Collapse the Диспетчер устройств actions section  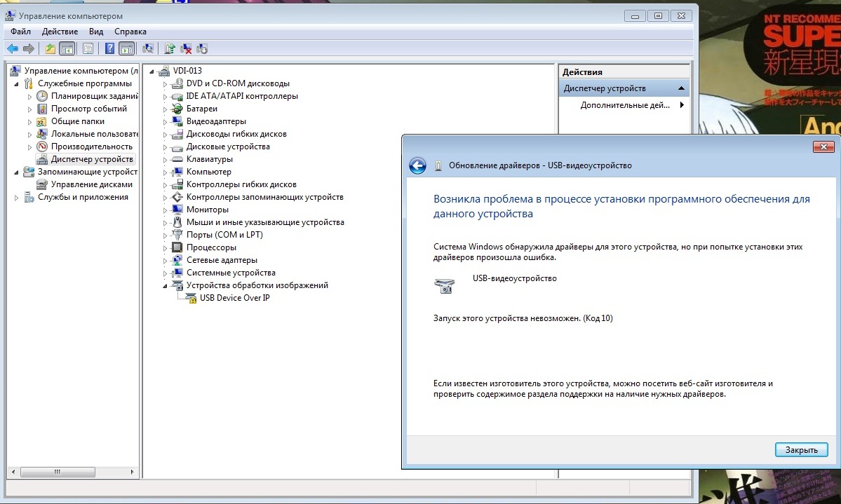point(680,88)
